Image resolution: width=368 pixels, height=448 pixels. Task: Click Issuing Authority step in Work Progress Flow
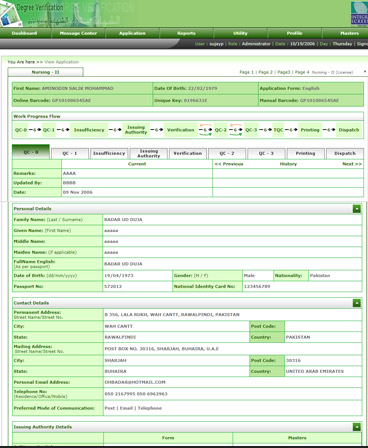(136, 130)
